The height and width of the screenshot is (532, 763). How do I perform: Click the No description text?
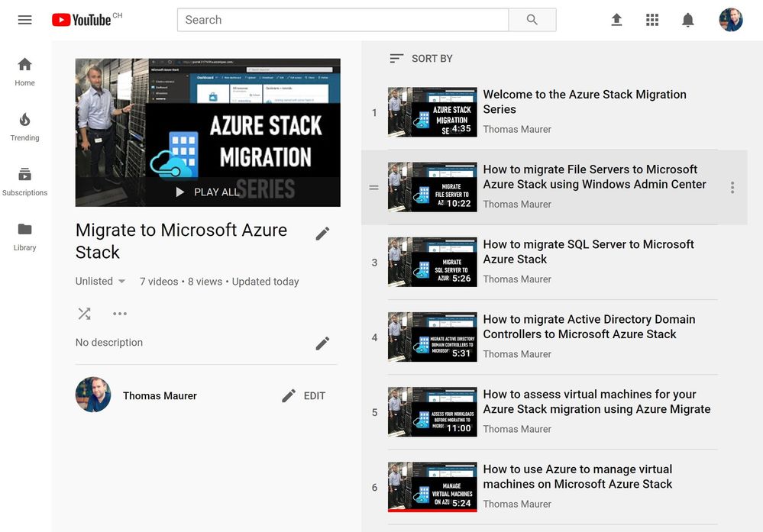(109, 343)
